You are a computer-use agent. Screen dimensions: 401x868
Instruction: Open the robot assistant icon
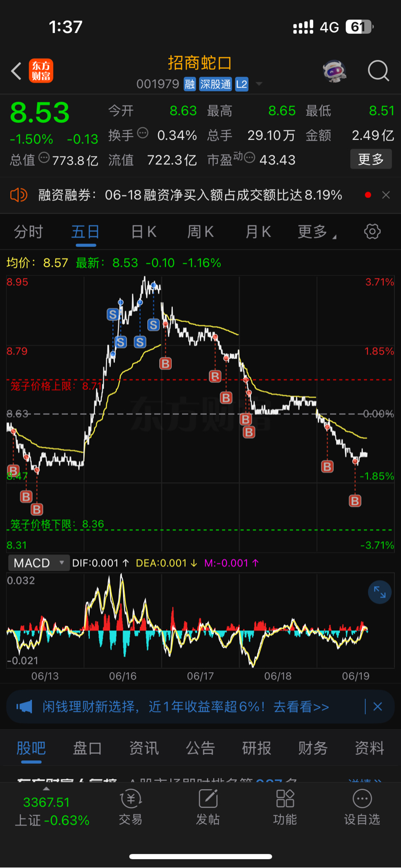pyautogui.click(x=335, y=70)
